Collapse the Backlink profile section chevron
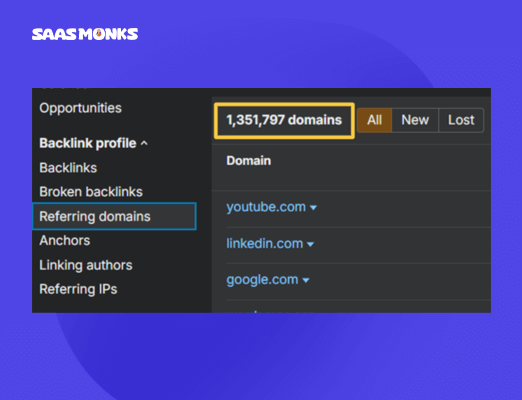The height and width of the screenshot is (400, 522). click(x=144, y=143)
